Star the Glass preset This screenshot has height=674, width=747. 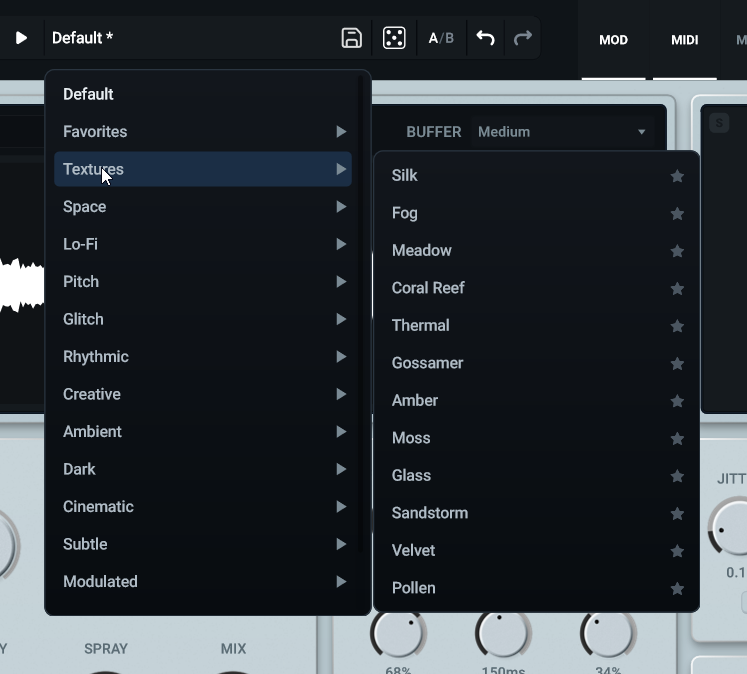tap(677, 476)
